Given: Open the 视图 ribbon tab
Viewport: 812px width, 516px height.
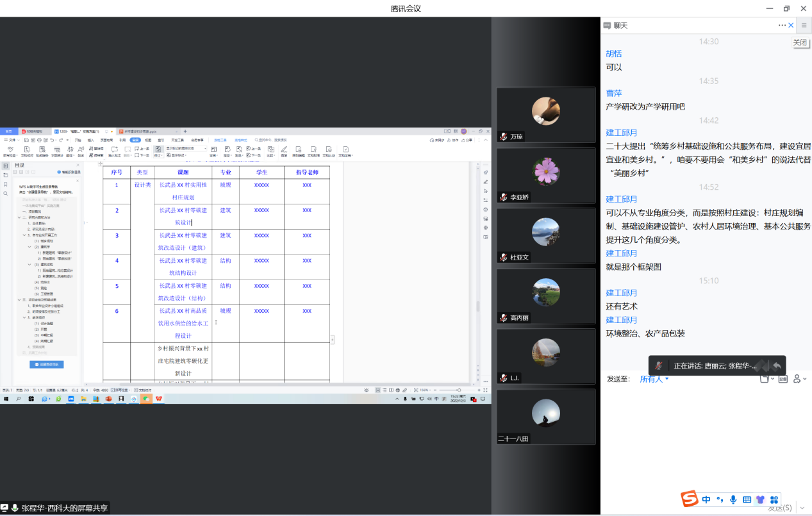Looking at the screenshot, I should click(148, 140).
